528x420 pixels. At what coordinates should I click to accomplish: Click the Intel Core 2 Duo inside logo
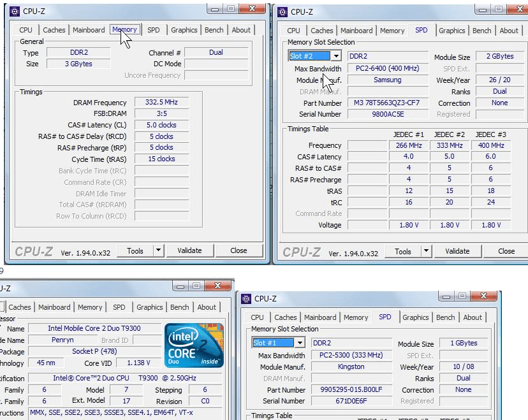pos(194,345)
